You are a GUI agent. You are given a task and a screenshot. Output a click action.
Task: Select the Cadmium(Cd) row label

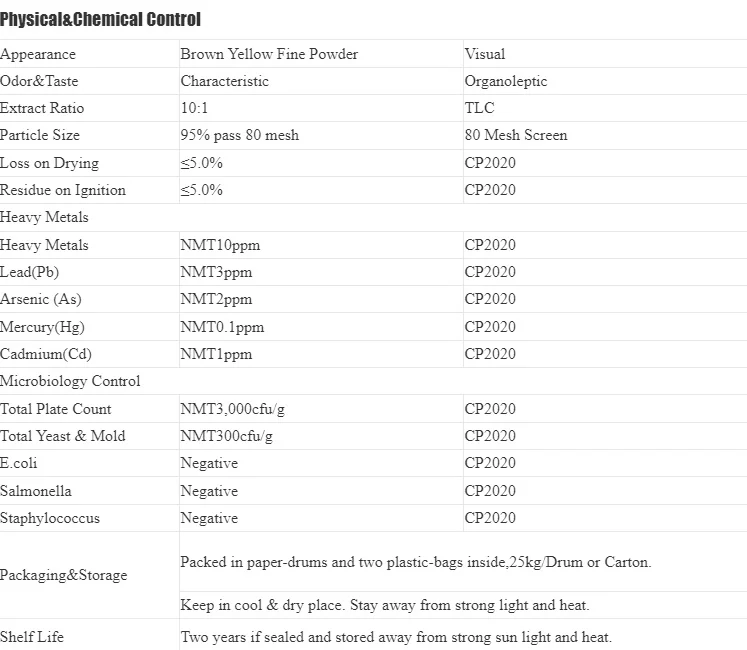46,354
